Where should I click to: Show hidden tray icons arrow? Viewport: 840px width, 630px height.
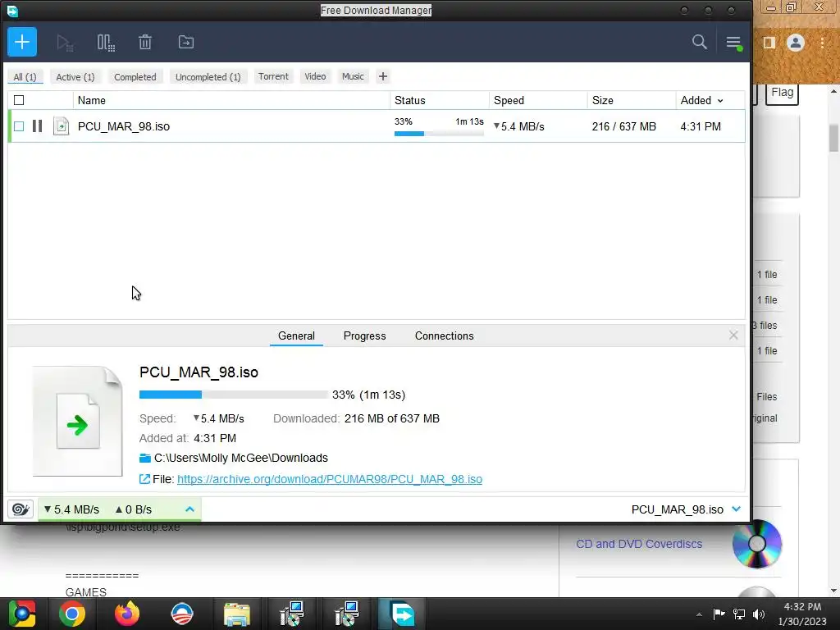[699, 614]
